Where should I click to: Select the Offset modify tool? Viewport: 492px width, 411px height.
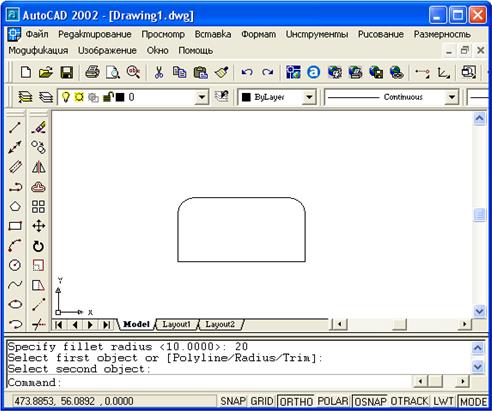pyautogui.click(x=39, y=187)
